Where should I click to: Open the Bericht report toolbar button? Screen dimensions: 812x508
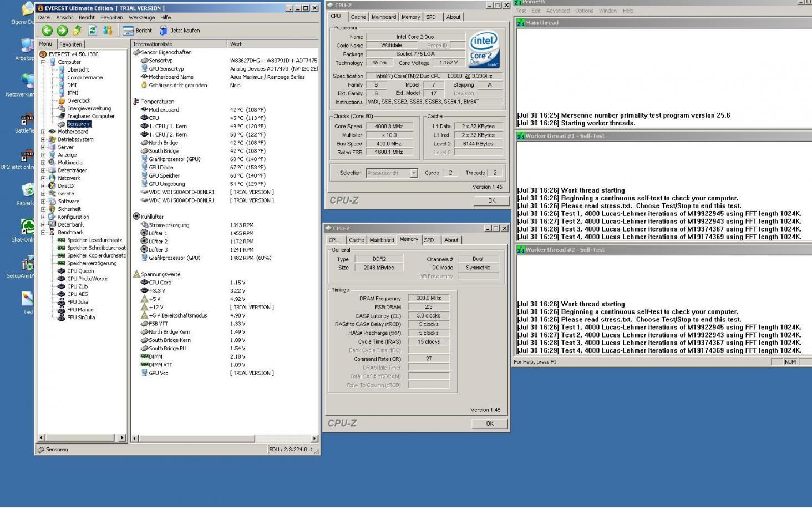[138, 31]
